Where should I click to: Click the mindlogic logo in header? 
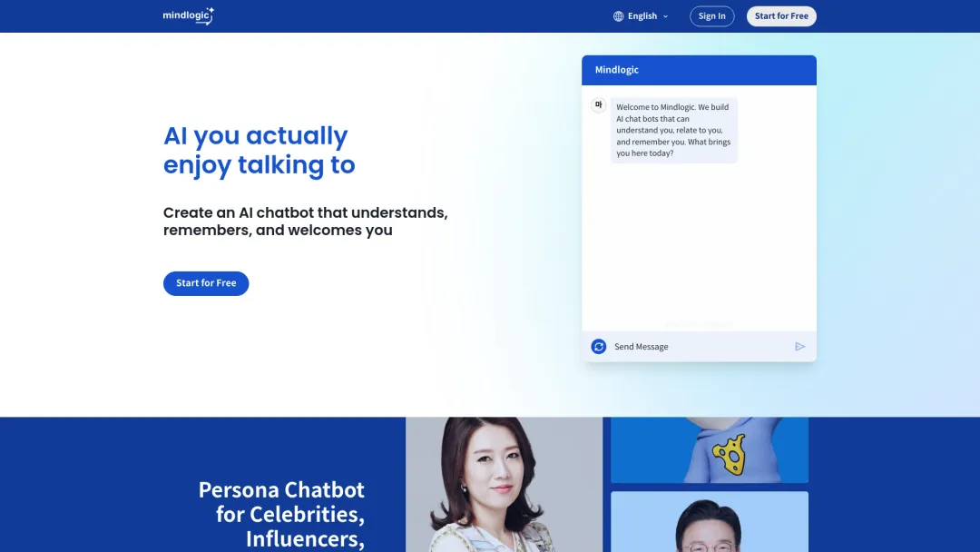[188, 15]
